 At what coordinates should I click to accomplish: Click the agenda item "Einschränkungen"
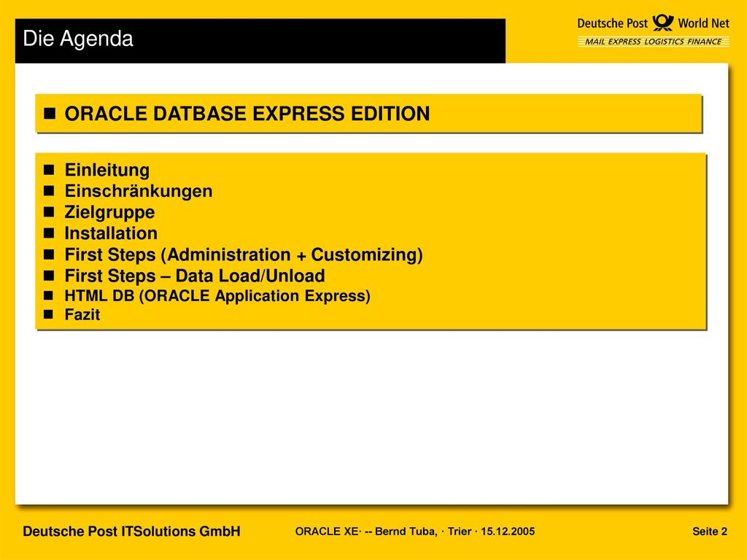coord(139,191)
